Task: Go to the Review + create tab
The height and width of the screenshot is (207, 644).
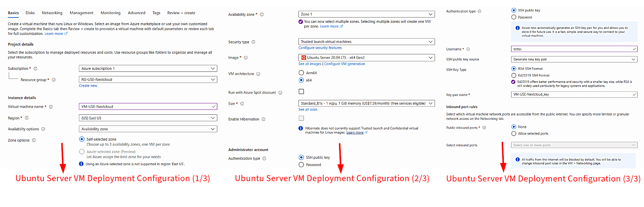Action: [181, 13]
